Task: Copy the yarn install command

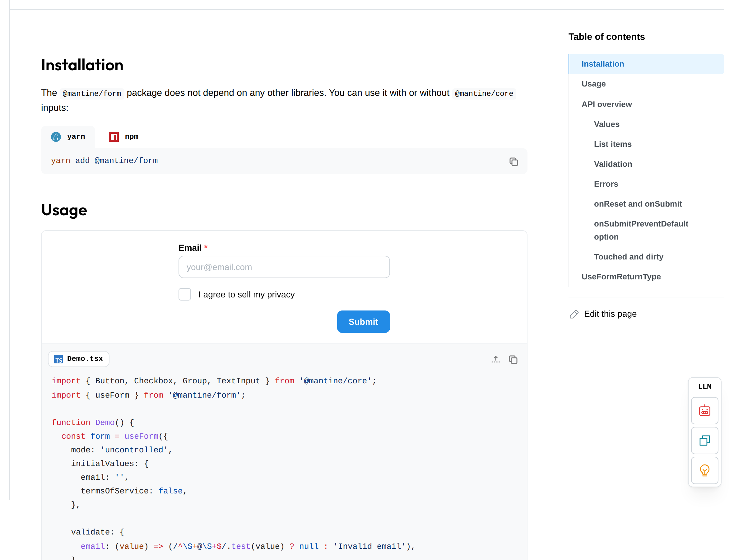Action: pyautogui.click(x=513, y=162)
